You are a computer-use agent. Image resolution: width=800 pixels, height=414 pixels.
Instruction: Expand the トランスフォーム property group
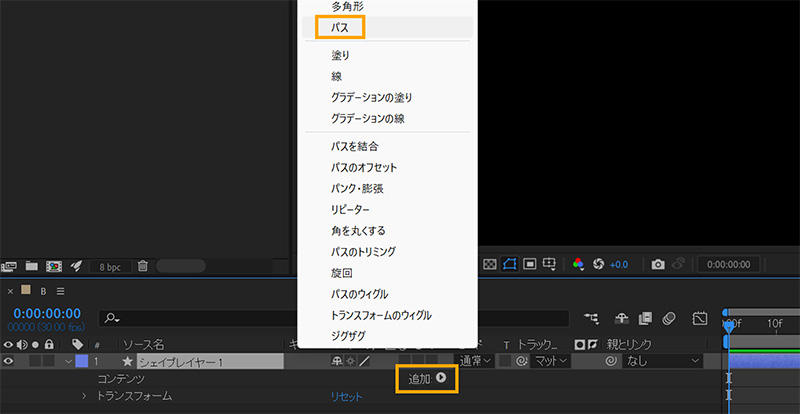tap(86, 397)
